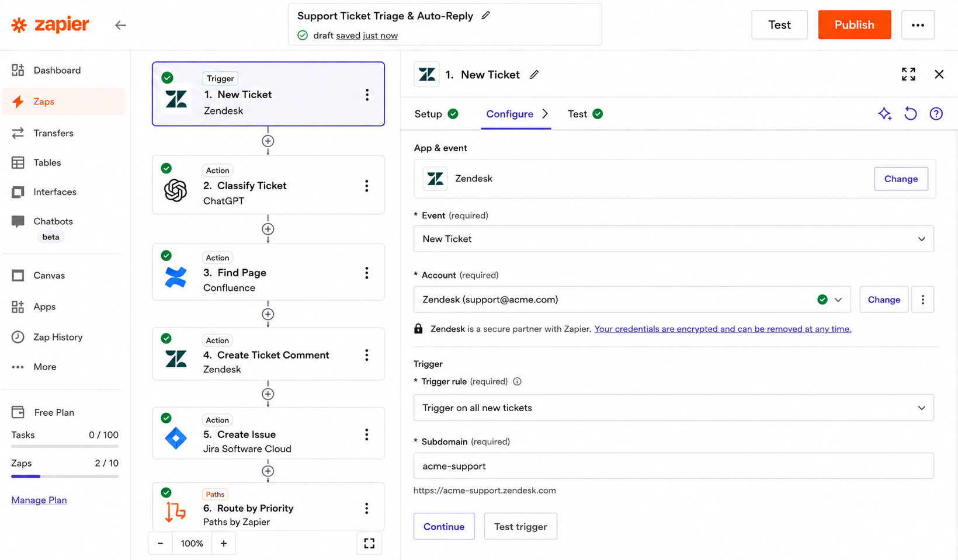Open menu for Create Issue step
Screen dimensions: 958x560
(367, 434)
